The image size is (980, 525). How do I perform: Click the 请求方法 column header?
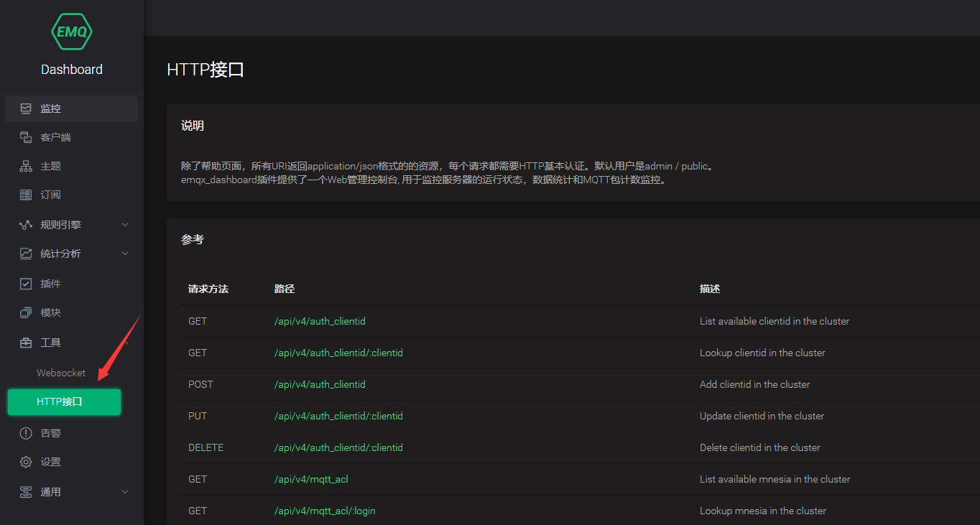[208, 289]
